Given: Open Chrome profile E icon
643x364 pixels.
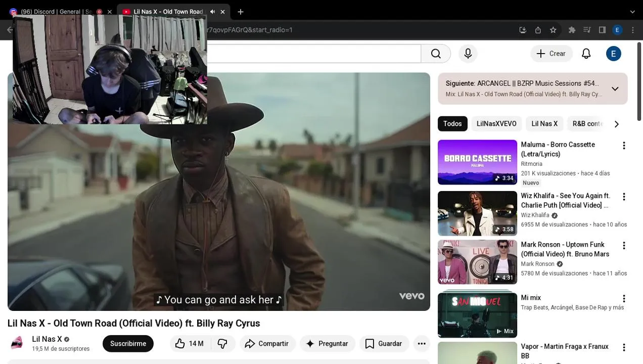Looking at the screenshot, I should click(x=617, y=30).
